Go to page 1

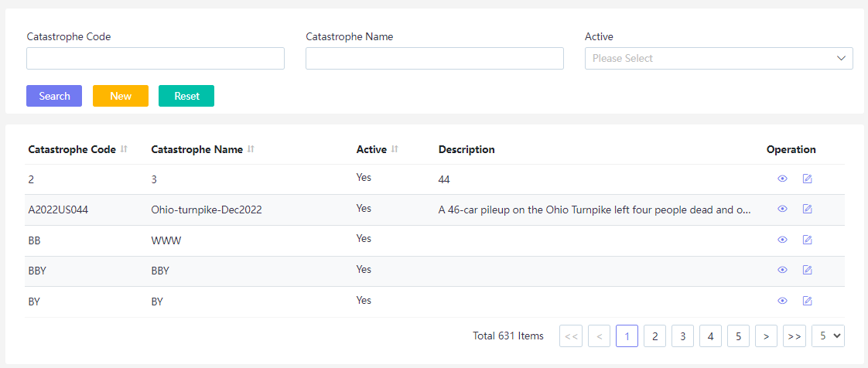627,336
